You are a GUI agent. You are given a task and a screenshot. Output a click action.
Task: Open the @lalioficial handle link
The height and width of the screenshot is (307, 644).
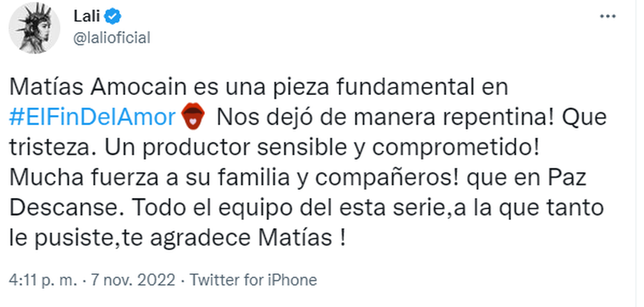tap(111, 37)
